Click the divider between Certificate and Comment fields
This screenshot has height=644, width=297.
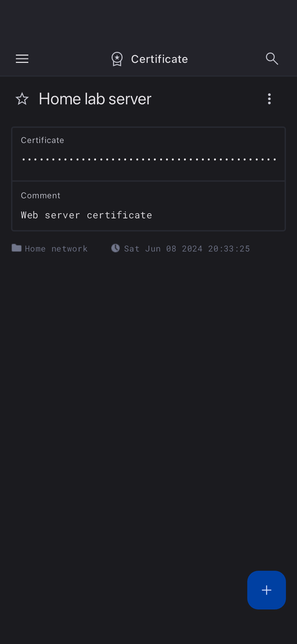point(148,181)
